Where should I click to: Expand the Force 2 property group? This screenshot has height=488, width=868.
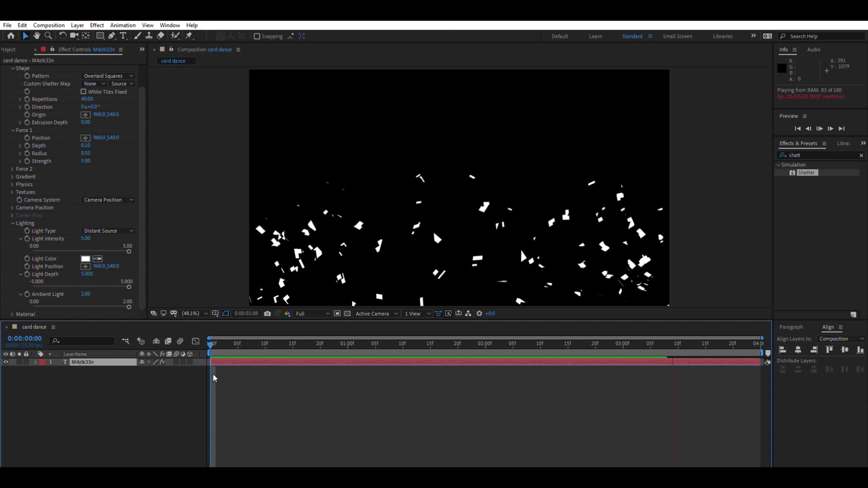[12, 169]
